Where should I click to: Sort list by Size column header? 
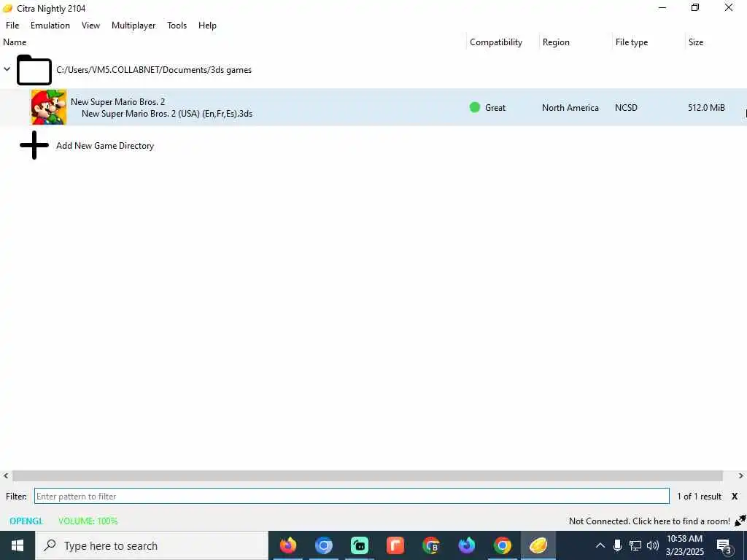[695, 42]
